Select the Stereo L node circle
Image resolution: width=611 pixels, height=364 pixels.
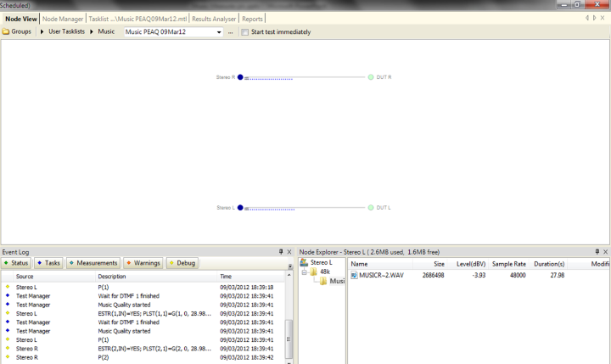(x=240, y=208)
